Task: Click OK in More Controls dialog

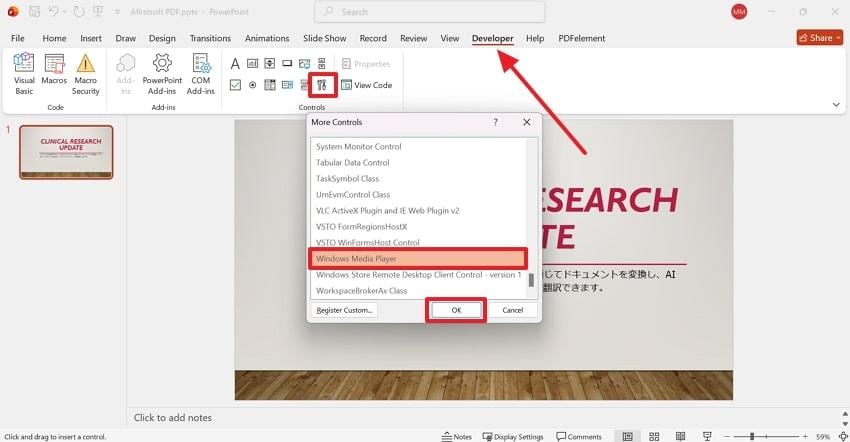Action: coord(456,310)
